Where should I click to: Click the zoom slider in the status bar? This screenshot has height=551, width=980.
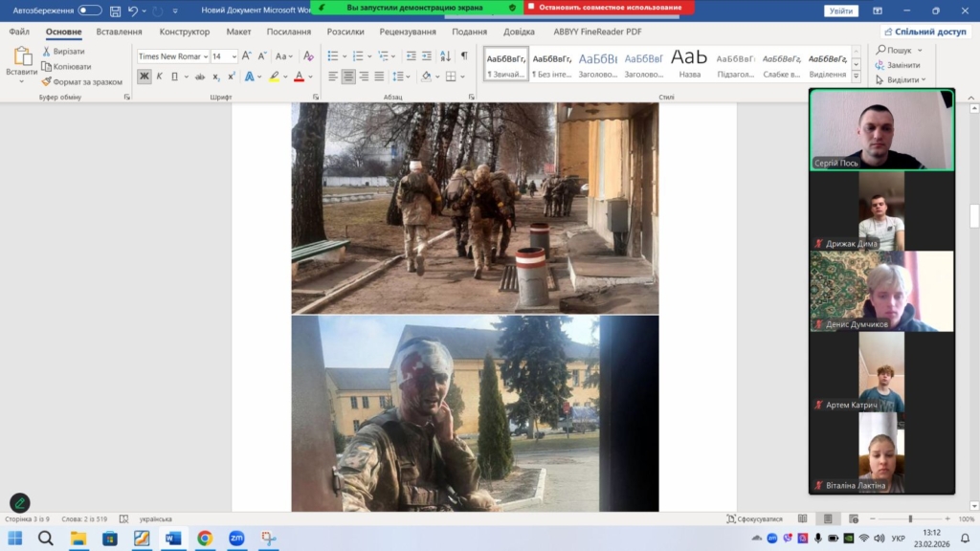coord(909,518)
